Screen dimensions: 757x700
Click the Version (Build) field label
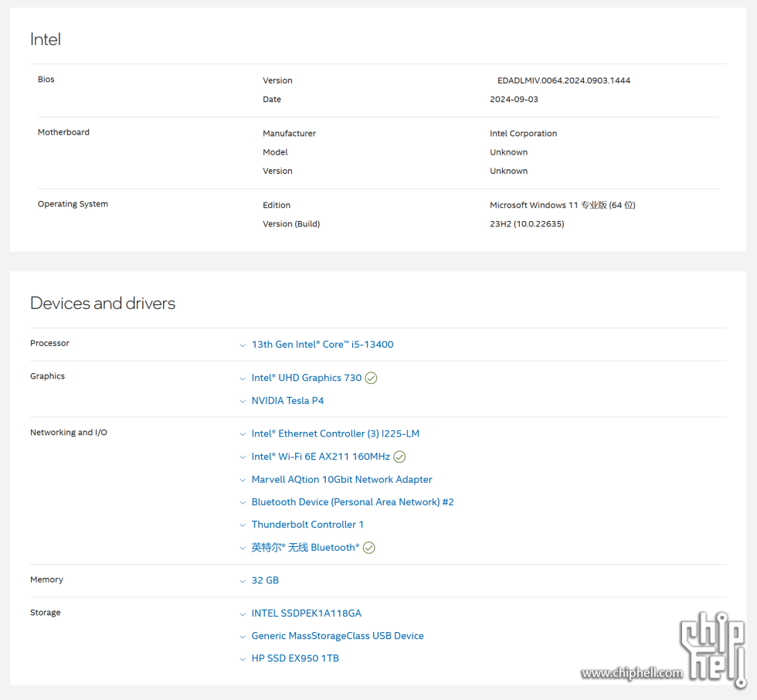(291, 224)
